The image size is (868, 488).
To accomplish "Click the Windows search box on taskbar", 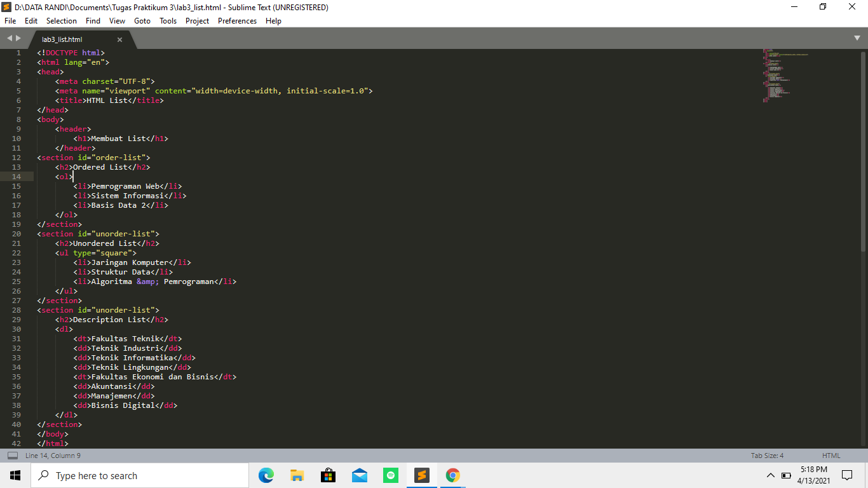I will 140,475.
